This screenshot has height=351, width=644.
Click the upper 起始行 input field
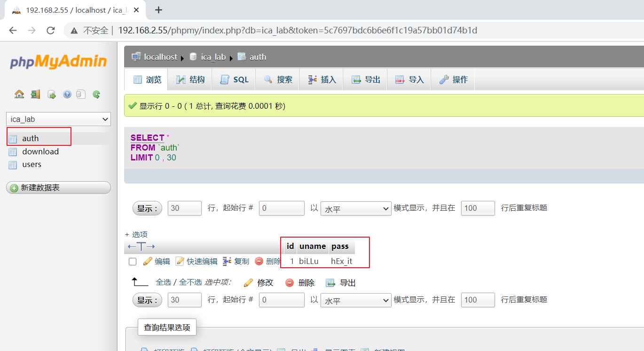(282, 208)
